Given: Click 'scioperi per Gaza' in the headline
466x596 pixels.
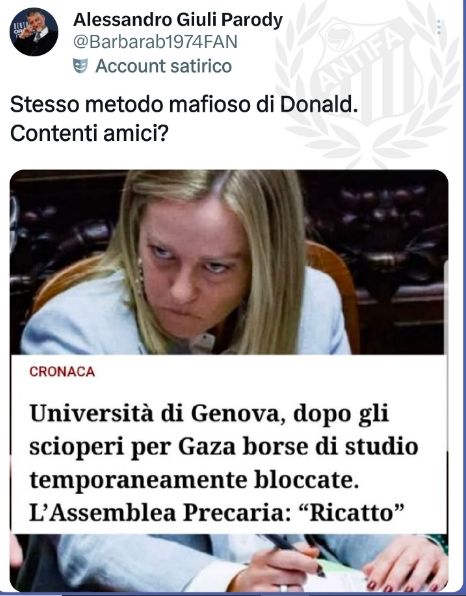Looking at the screenshot, I should [x=133, y=447].
